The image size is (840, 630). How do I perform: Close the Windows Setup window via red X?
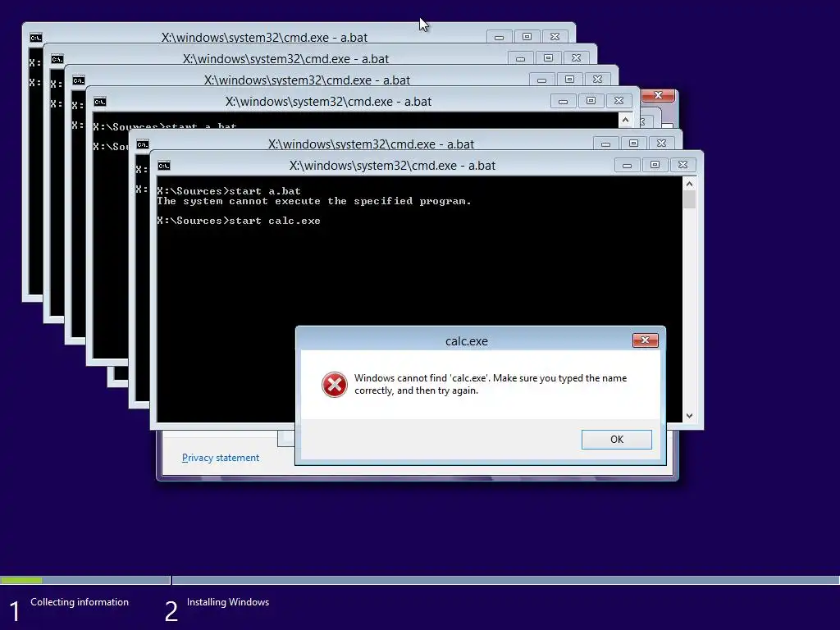tap(658, 95)
